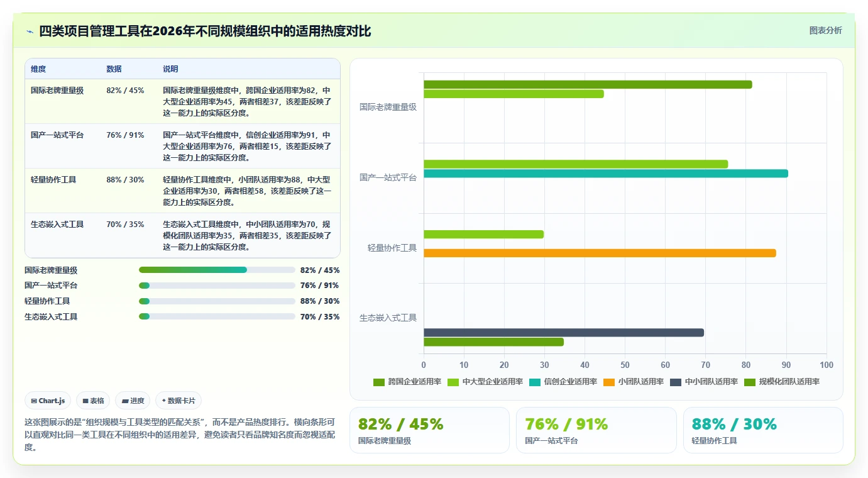868x478 pixels.
Task: Click the table description mentioning 两者相差58
Action: coord(247,191)
